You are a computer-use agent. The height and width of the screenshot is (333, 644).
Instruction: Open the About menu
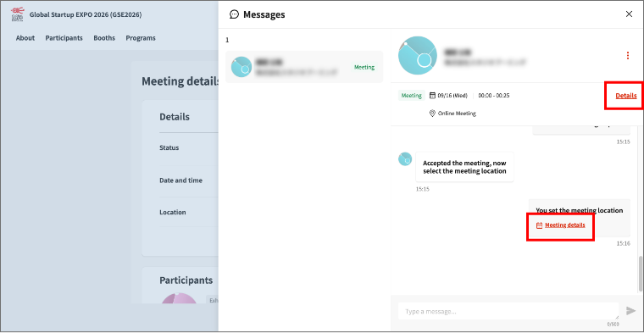tap(25, 38)
